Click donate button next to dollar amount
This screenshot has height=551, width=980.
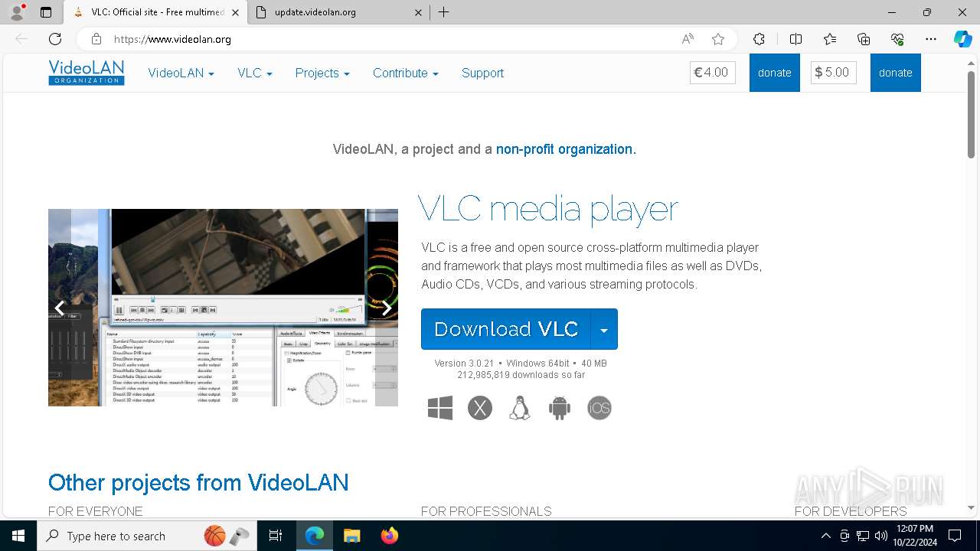[895, 73]
